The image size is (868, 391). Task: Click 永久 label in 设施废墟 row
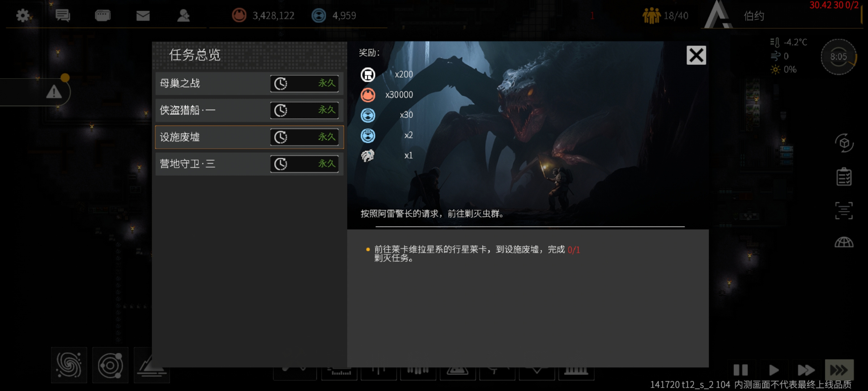[327, 136]
